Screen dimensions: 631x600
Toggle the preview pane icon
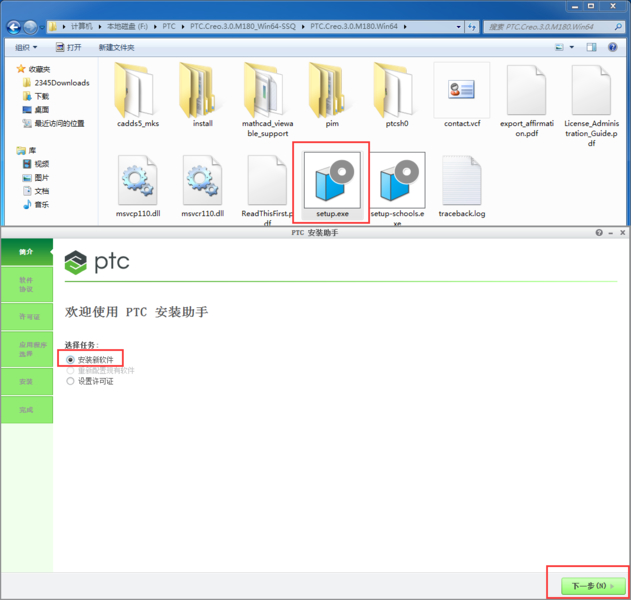[x=591, y=47]
